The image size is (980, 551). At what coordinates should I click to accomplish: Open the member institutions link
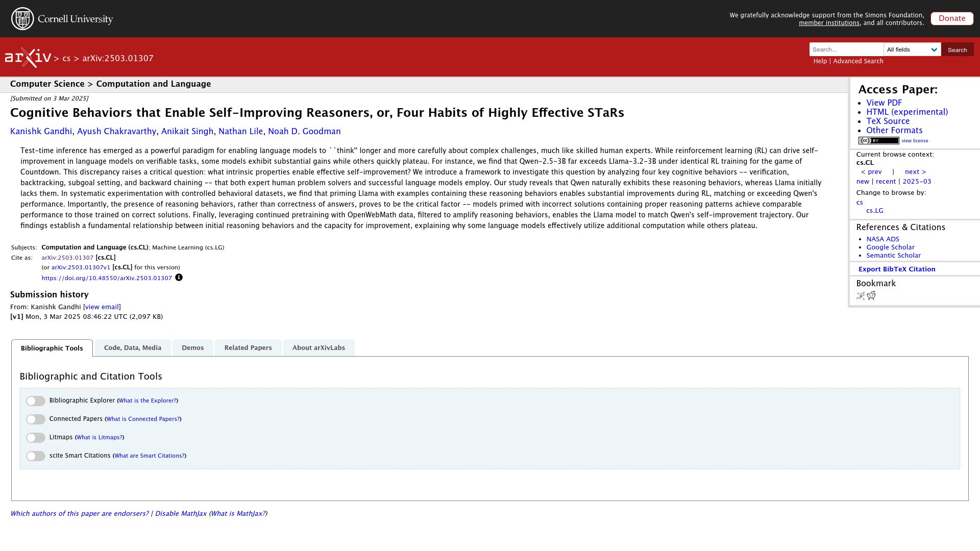[x=829, y=23]
